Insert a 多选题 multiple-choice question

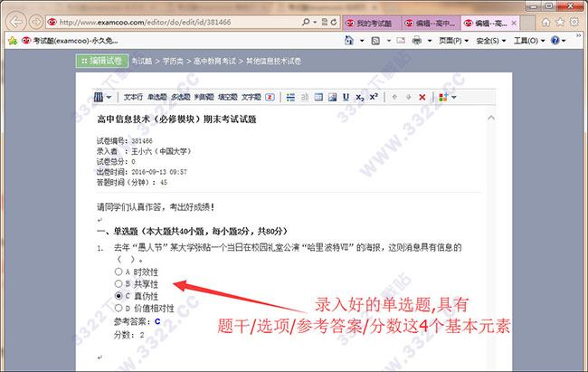181,97
